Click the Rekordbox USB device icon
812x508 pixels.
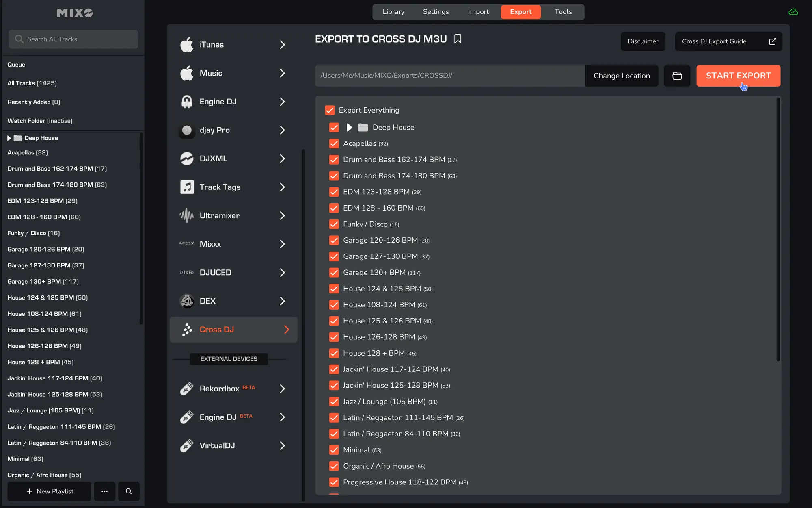[x=187, y=389]
